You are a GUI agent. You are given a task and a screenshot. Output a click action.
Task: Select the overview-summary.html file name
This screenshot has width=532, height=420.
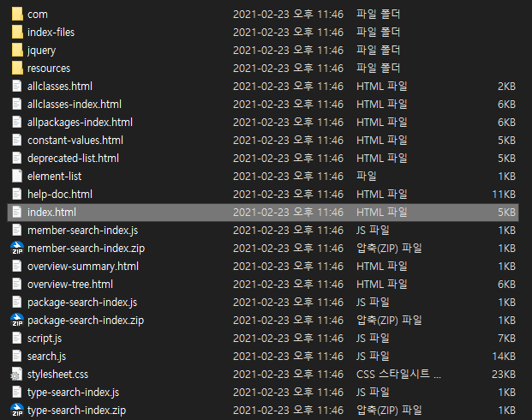(x=83, y=267)
